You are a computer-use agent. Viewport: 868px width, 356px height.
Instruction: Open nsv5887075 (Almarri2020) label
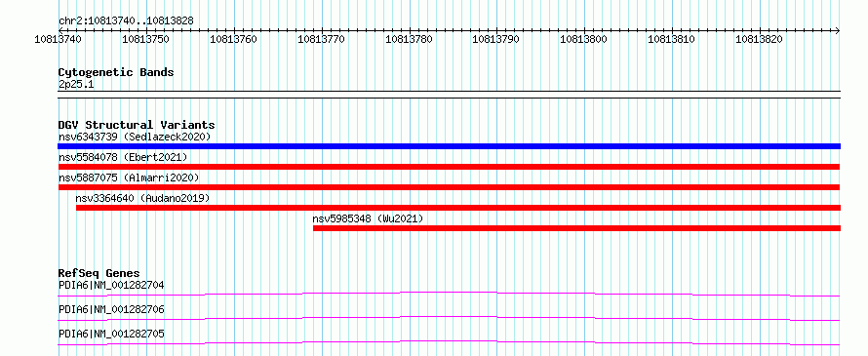(129, 178)
